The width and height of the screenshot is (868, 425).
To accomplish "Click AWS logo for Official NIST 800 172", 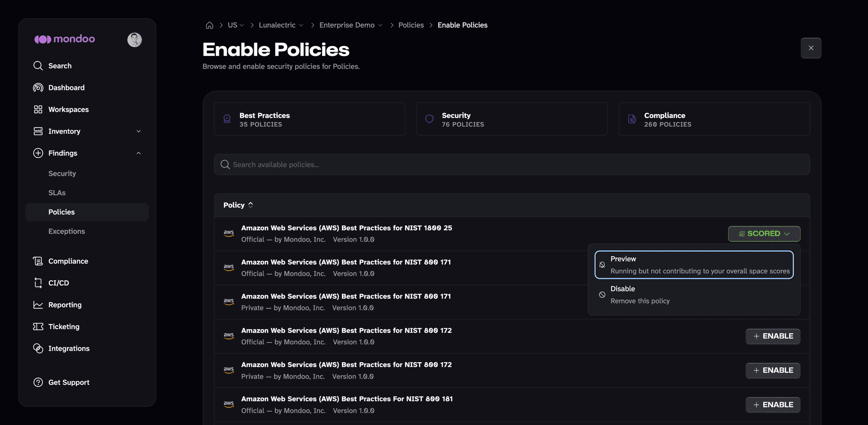I will click(x=229, y=336).
